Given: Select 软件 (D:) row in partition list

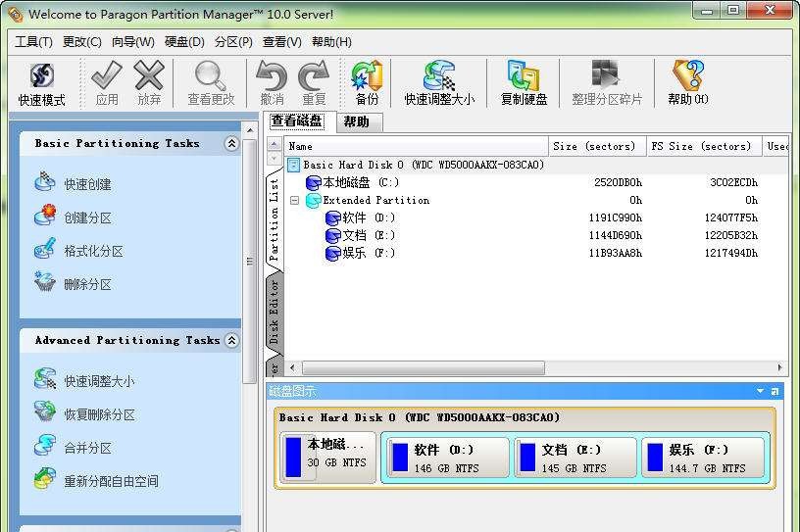Looking at the screenshot, I should (x=535, y=218).
